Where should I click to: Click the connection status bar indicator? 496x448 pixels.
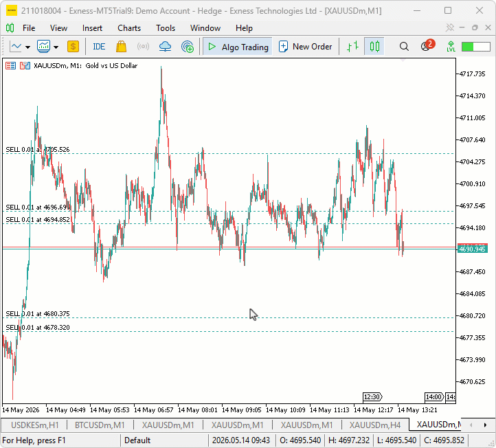pyautogui.click(x=476, y=47)
